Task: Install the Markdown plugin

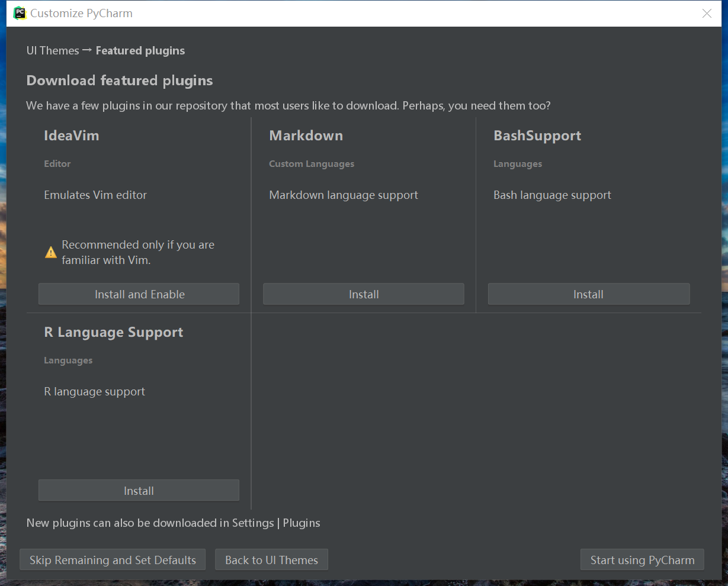Action: point(363,294)
